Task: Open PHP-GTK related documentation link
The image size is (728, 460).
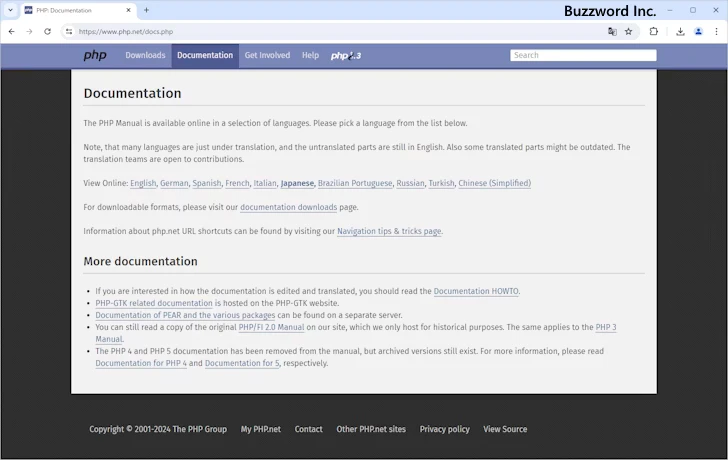Action: 154,303
